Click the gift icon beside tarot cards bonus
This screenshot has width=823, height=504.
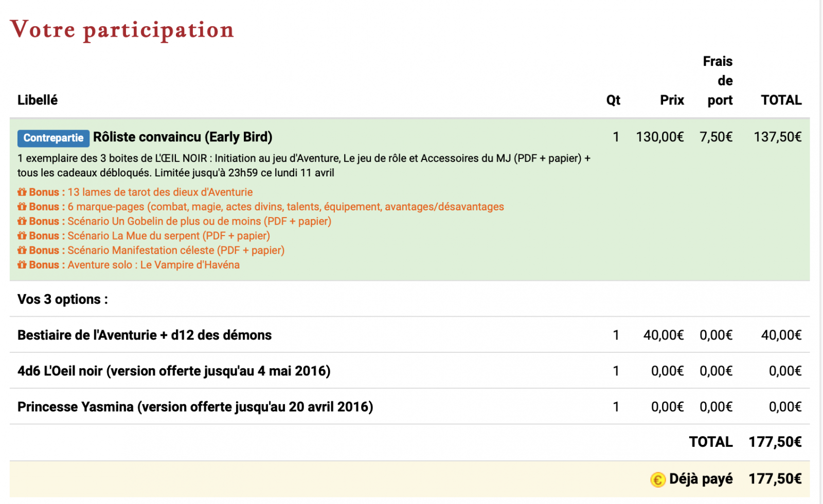(x=22, y=192)
